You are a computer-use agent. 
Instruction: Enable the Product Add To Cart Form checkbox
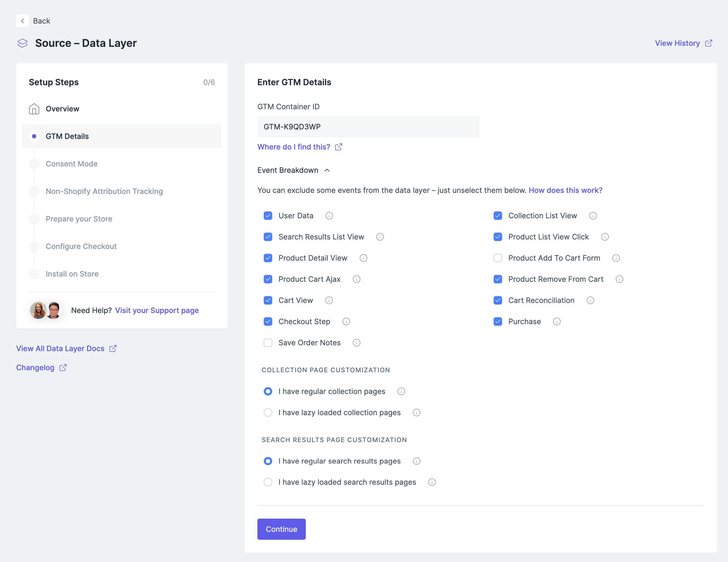pyautogui.click(x=498, y=258)
